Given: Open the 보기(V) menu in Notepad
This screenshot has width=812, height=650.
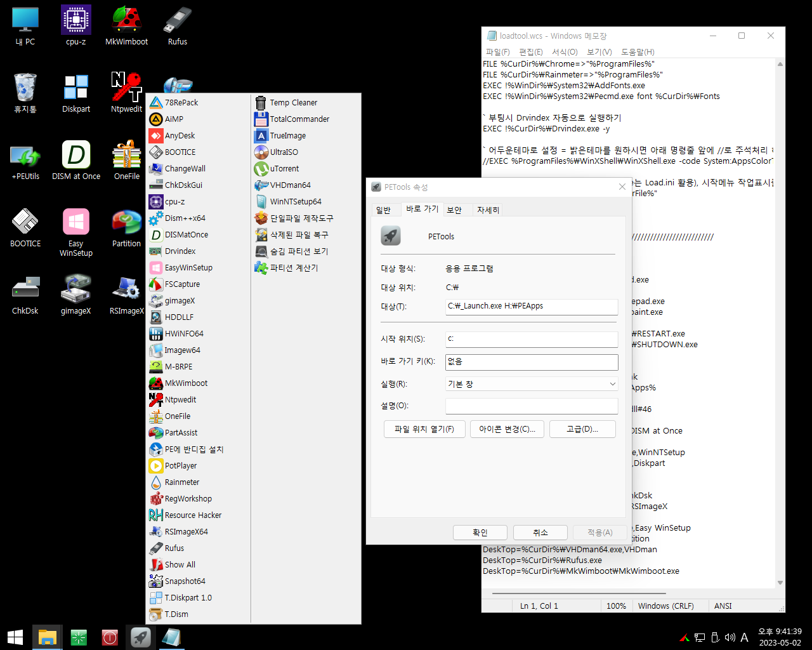Looking at the screenshot, I should (599, 52).
